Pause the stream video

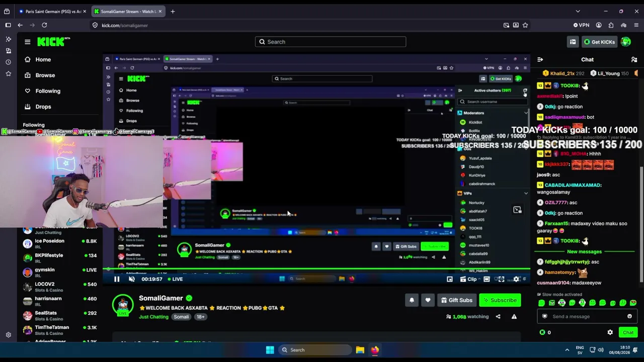117,279
